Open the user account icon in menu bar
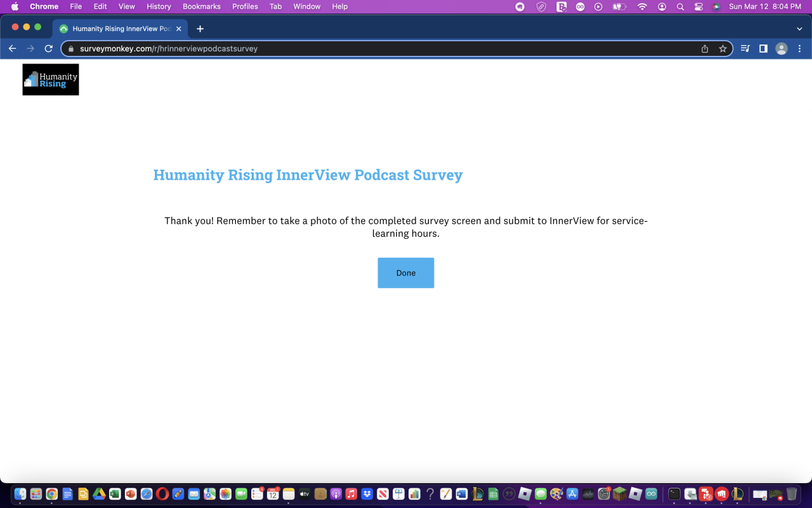Screen dimensions: 812x508 (x=662, y=6)
